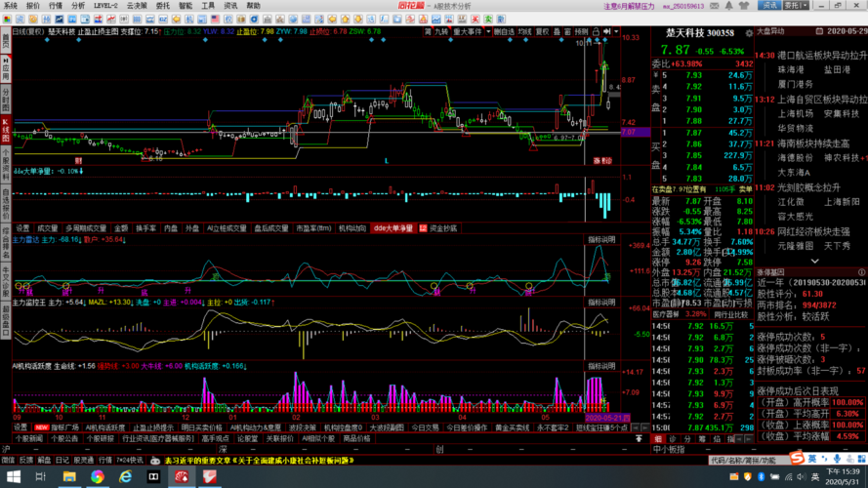Screen dimensions: 868x488
Task: Toggle the 叠 overlay button
Action: (558, 31)
